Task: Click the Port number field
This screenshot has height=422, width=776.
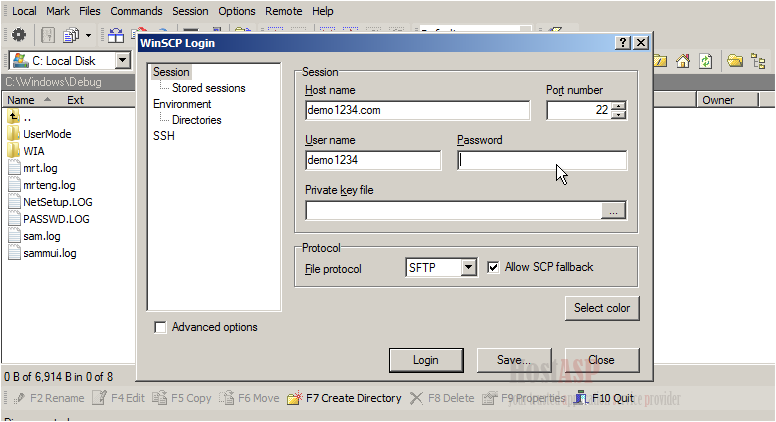Action: (579, 110)
